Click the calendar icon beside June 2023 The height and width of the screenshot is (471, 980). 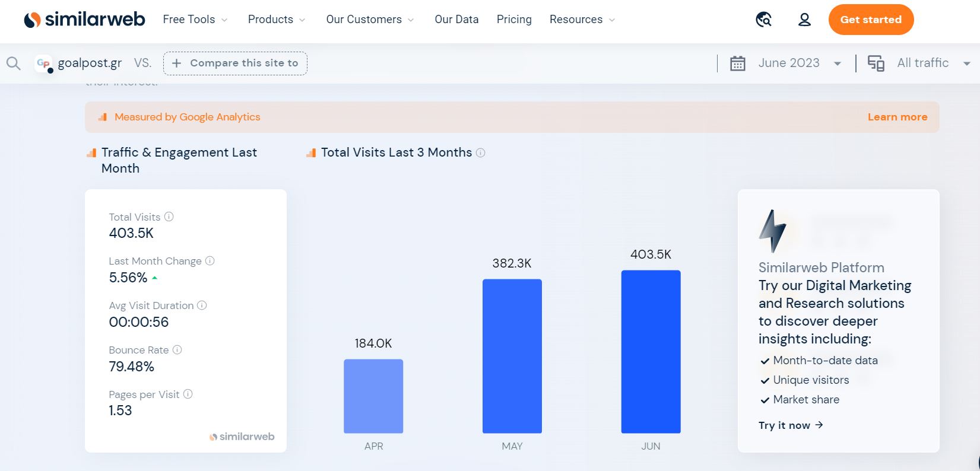coord(737,63)
